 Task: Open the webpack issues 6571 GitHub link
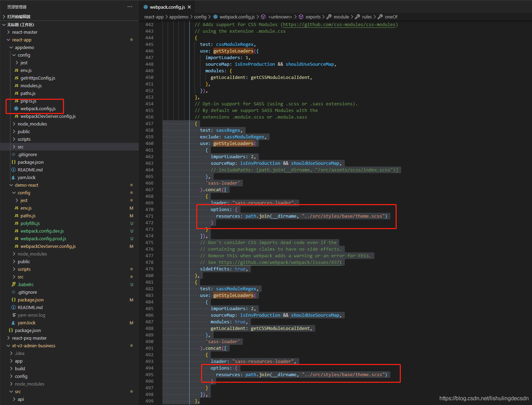[280, 262]
